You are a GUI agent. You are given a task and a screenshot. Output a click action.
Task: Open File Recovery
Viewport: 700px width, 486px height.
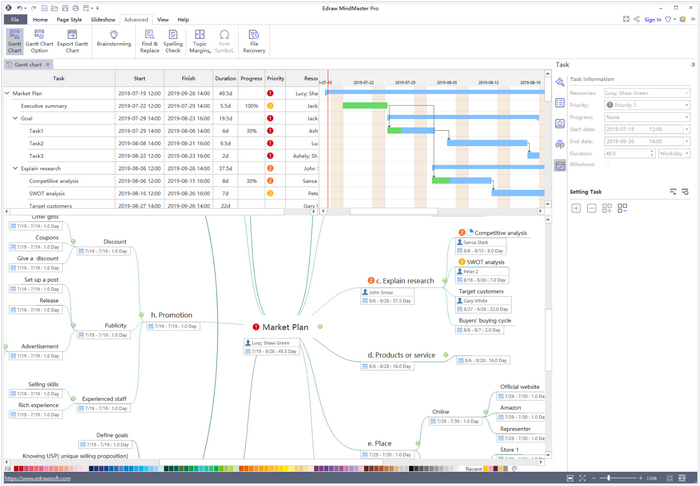tap(254, 41)
